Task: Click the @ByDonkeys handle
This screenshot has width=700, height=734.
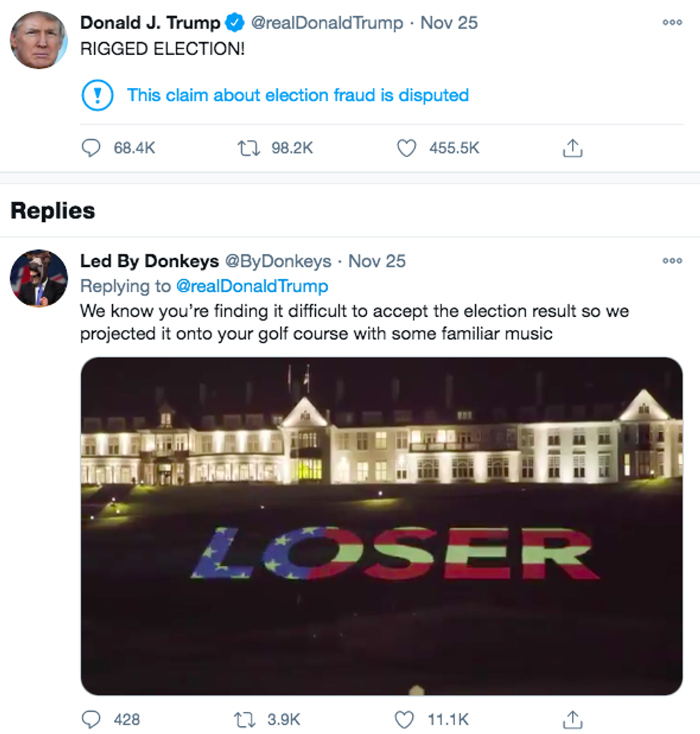Action: point(278,261)
